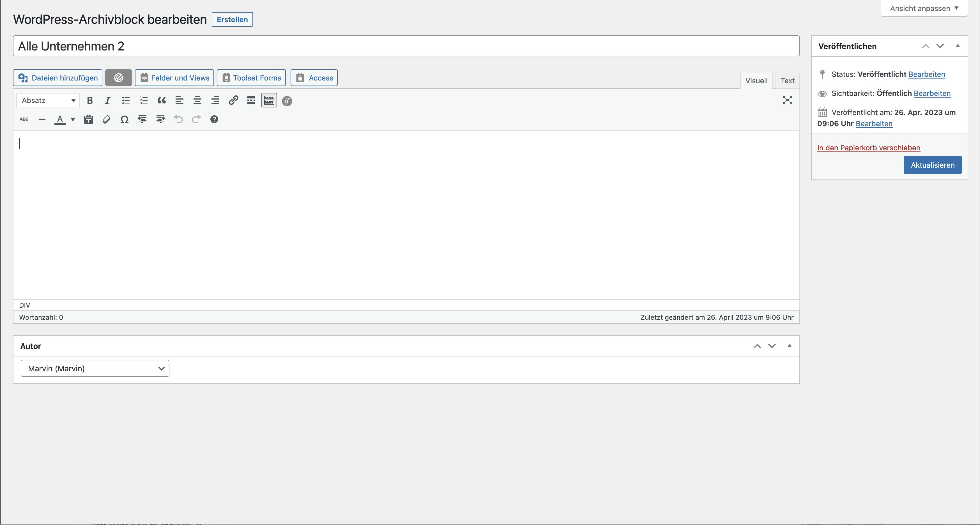Open keyboard shortcuts help icon
The image size is (980, 525).
click(x=214, y=119)
